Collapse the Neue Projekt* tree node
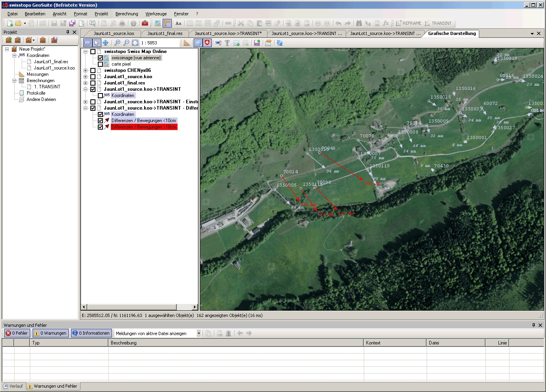This screenshot has height=392, width=546. tap(7, 49)
